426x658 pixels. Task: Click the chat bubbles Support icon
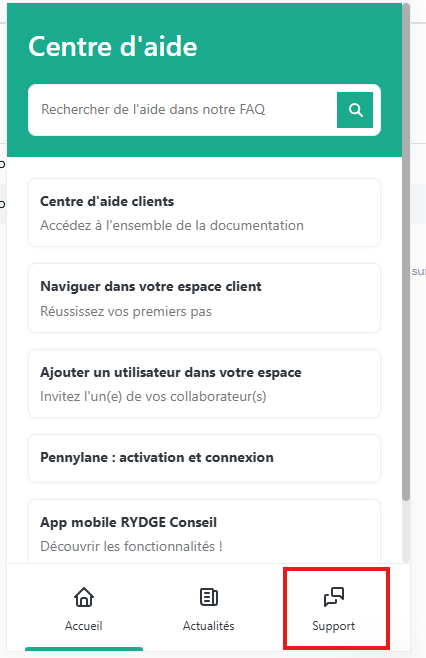pos(334,597)
